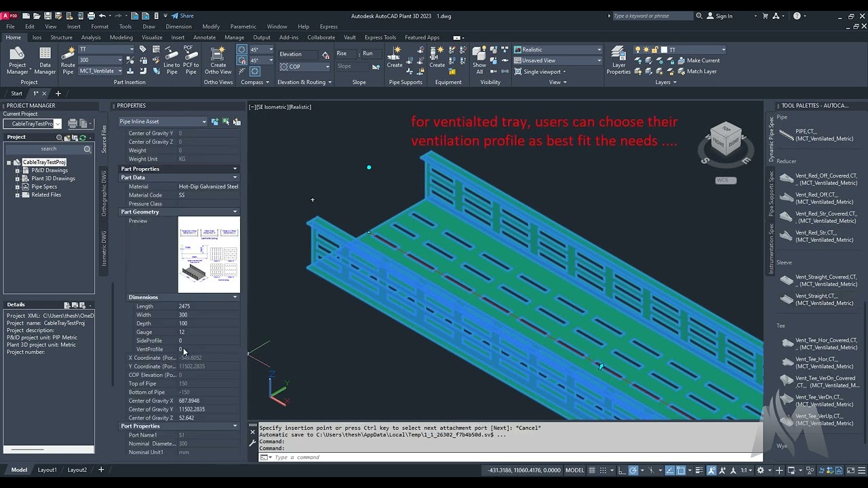Image resolution: width=868 pixels, height=488 pixels.
Task: Start the Route Pipe command
Action: [x=68, y=61]
